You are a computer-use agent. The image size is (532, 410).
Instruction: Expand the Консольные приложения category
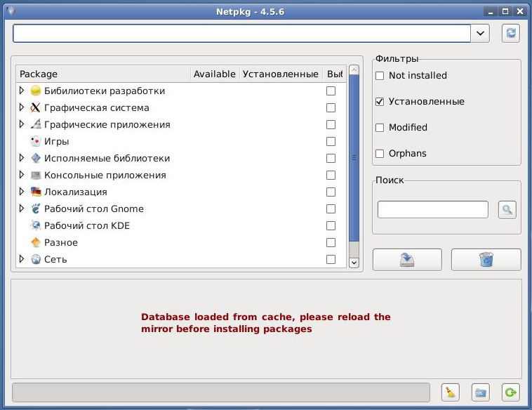pos(22,175)
